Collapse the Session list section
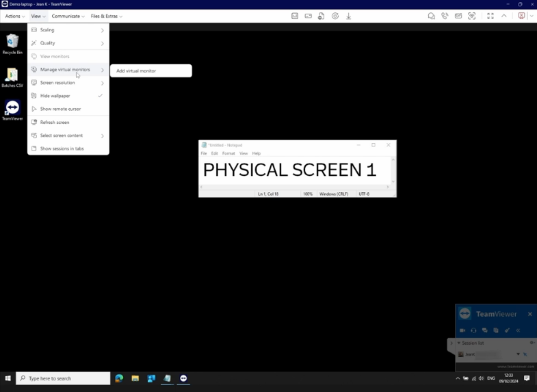 459,343
